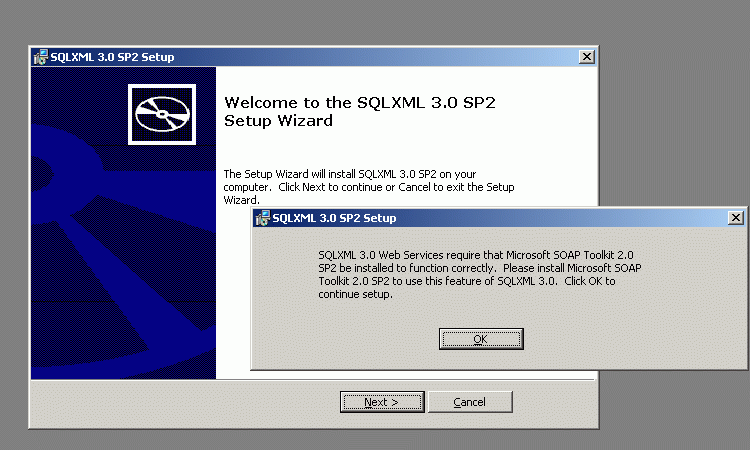
Task: Click the front dialog's 'SQLXML 3.0 SP2 Setup' title
Action: 334,218
